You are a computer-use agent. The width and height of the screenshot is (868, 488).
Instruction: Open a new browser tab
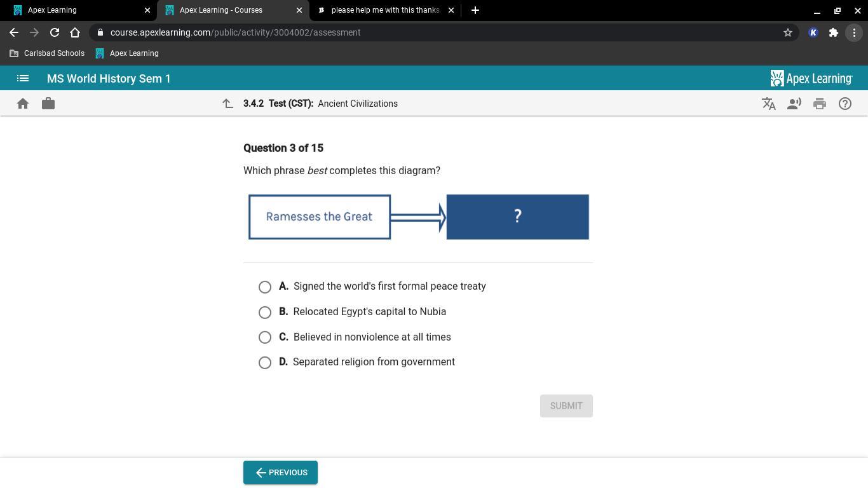tap(475, 10)
